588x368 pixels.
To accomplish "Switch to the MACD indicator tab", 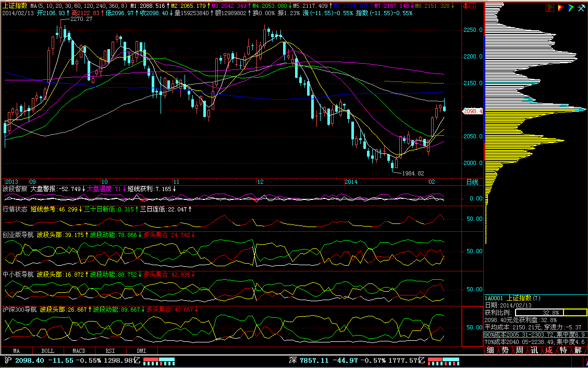I will pyautogui.click(x=79, y=351).
